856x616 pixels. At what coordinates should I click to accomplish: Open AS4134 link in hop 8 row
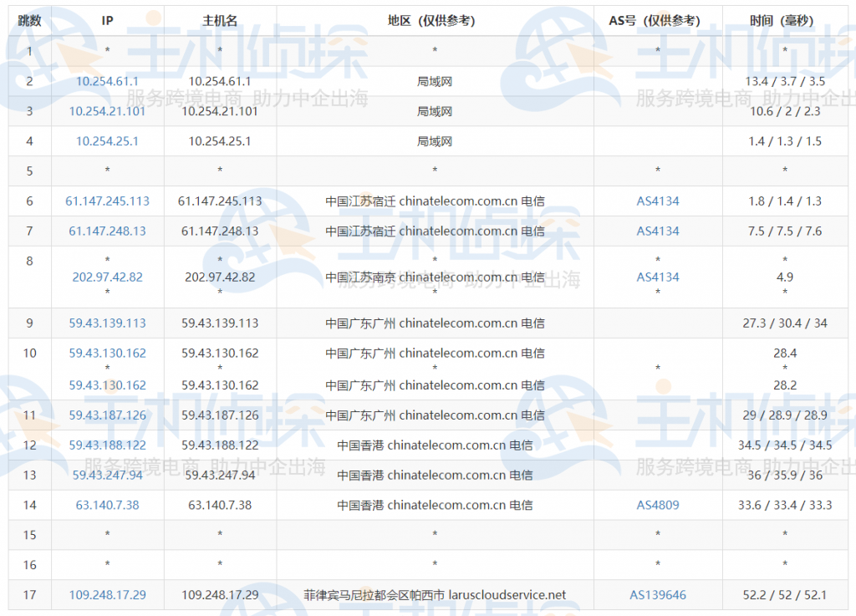658,277
